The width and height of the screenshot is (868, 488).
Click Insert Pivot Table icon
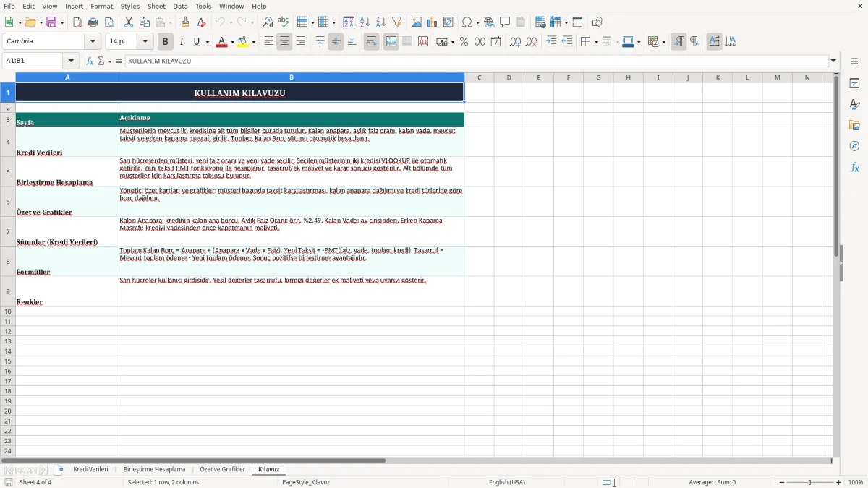click(448, 22)
